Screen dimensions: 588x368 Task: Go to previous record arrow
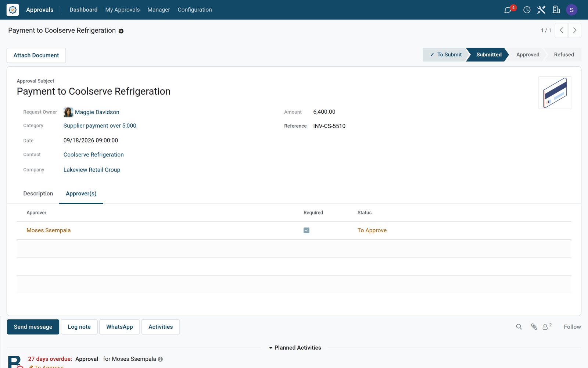click(561, 31)
